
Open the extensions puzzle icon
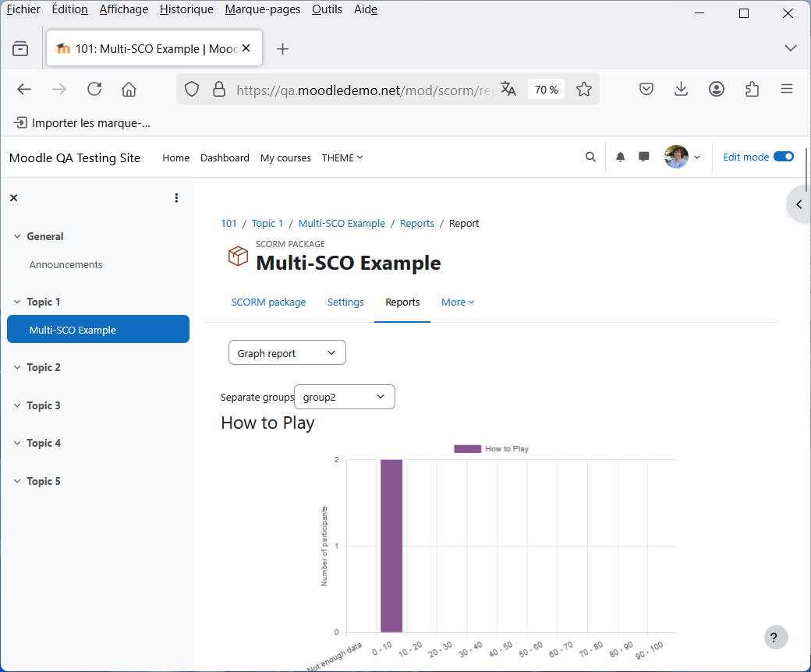752,90
